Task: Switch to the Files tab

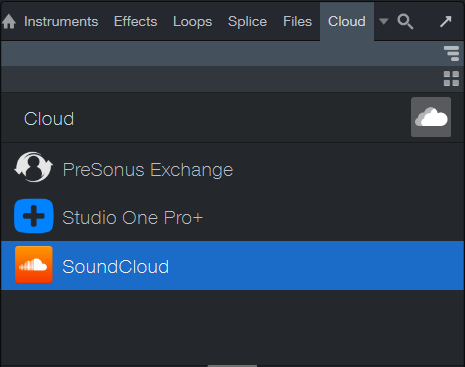Action: coord(297,22)
